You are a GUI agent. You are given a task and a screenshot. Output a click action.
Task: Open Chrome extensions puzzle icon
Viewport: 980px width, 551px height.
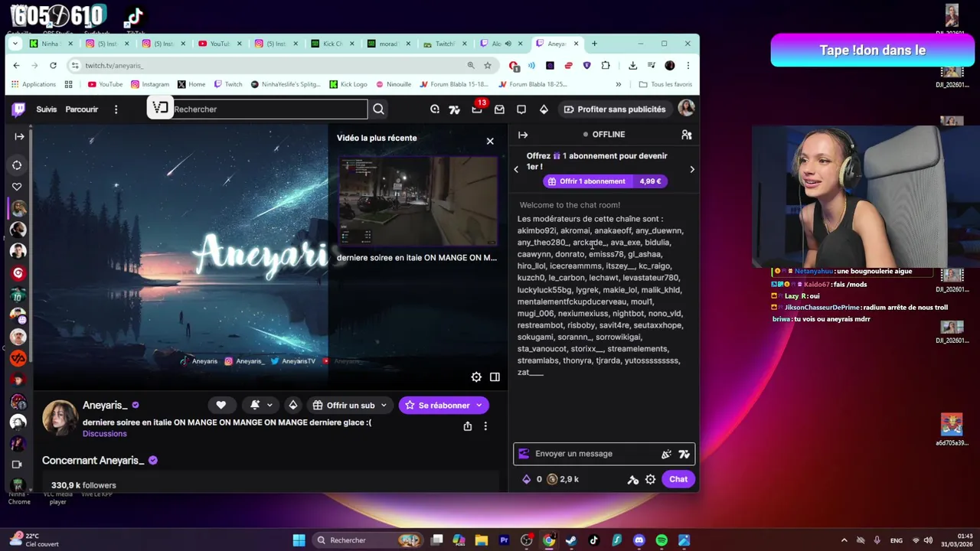606,65
